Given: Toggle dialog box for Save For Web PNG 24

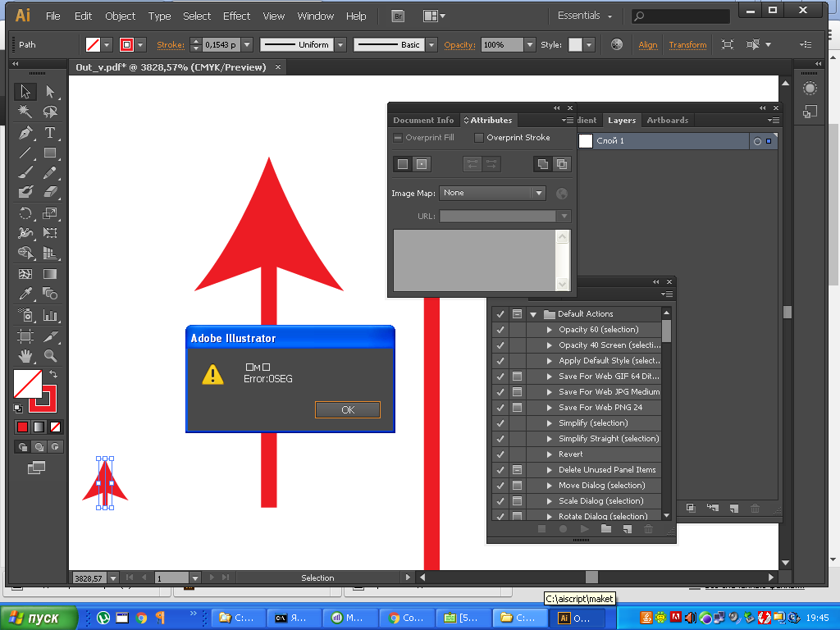Looking at the screenshot, I should click(x=517, y=408).
